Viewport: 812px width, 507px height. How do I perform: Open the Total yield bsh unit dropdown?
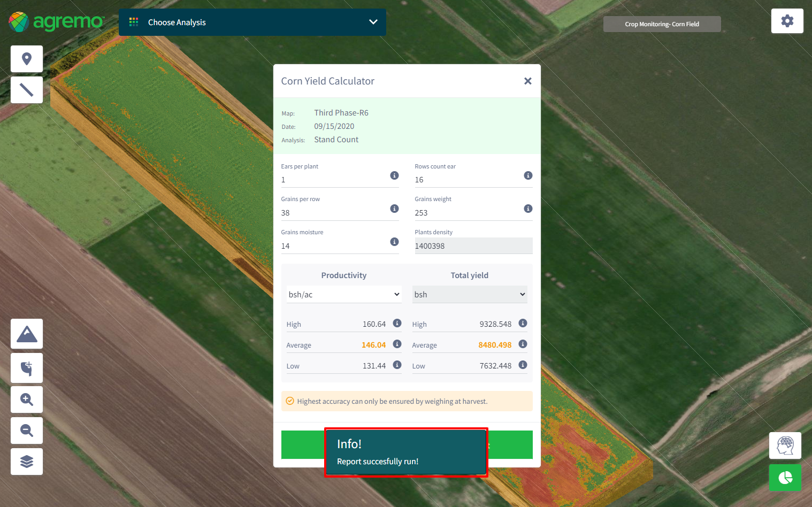click(x=469, y=295)
